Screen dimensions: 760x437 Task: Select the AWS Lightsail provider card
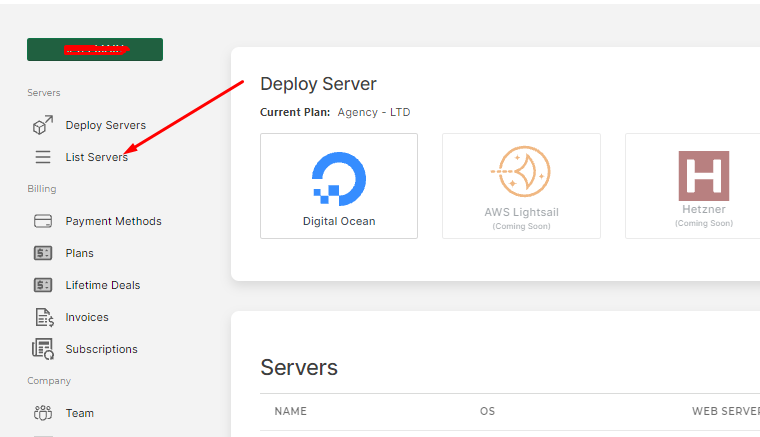pos(521,186)
